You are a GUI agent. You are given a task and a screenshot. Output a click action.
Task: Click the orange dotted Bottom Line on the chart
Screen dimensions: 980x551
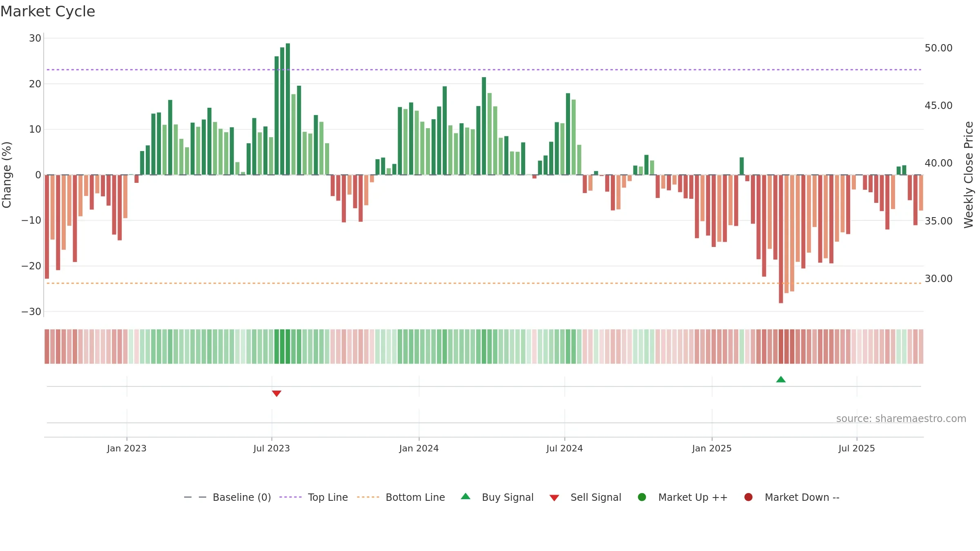click(484, 283)
